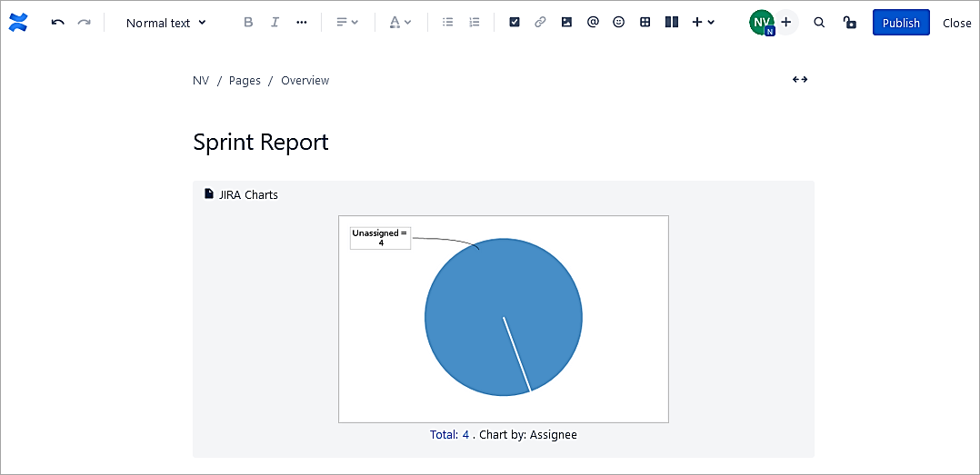Toggle page width to full width
The image size is (980, 475).
click(800, 80)
